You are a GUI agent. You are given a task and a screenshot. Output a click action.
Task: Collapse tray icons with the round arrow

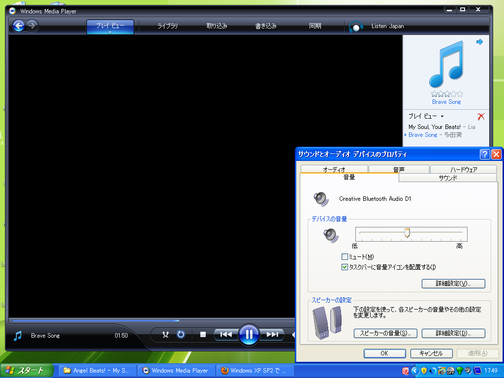[415, 371]
